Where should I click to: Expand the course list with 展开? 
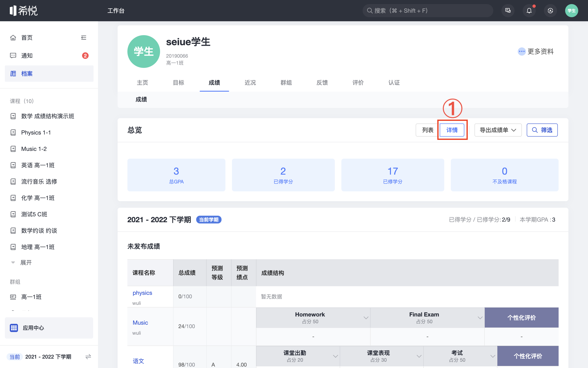(x=21, y=262)
